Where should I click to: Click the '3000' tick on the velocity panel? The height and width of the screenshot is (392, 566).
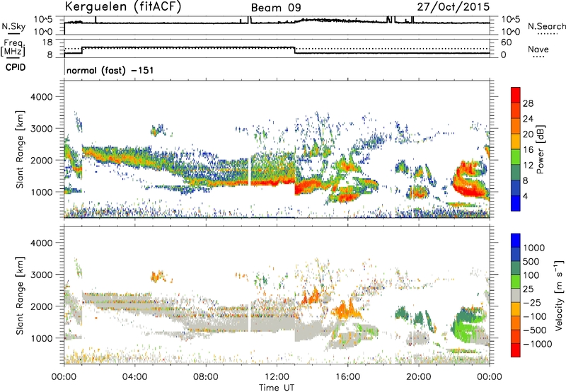(41, 275)
